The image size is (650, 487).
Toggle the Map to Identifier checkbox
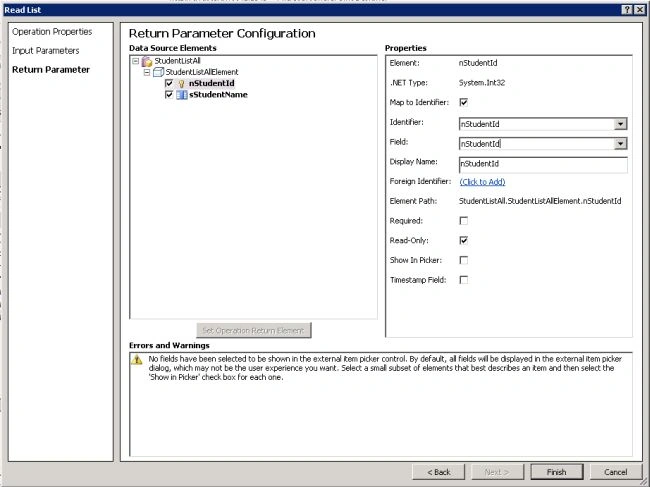(x=463, y=102)
